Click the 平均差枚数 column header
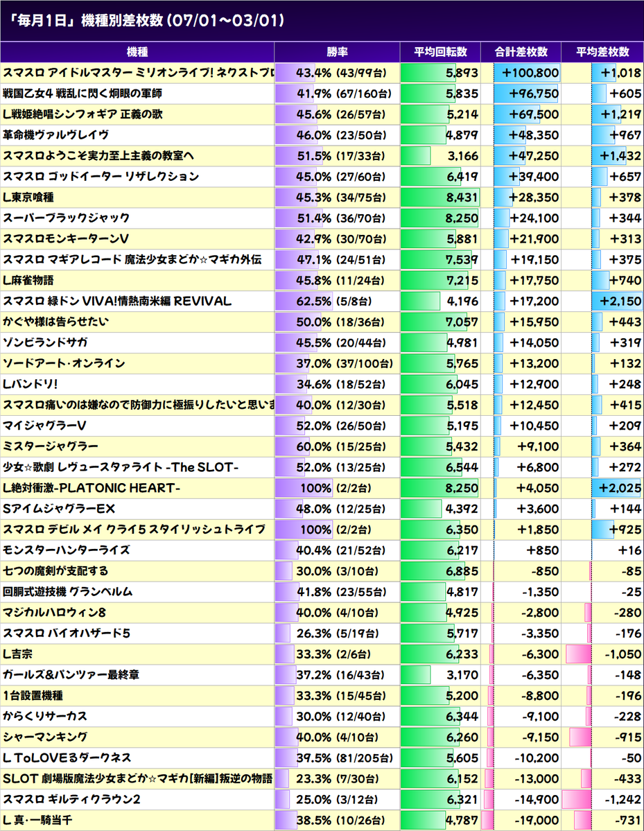This screenshot has height=831, width=644. [602, 52]
